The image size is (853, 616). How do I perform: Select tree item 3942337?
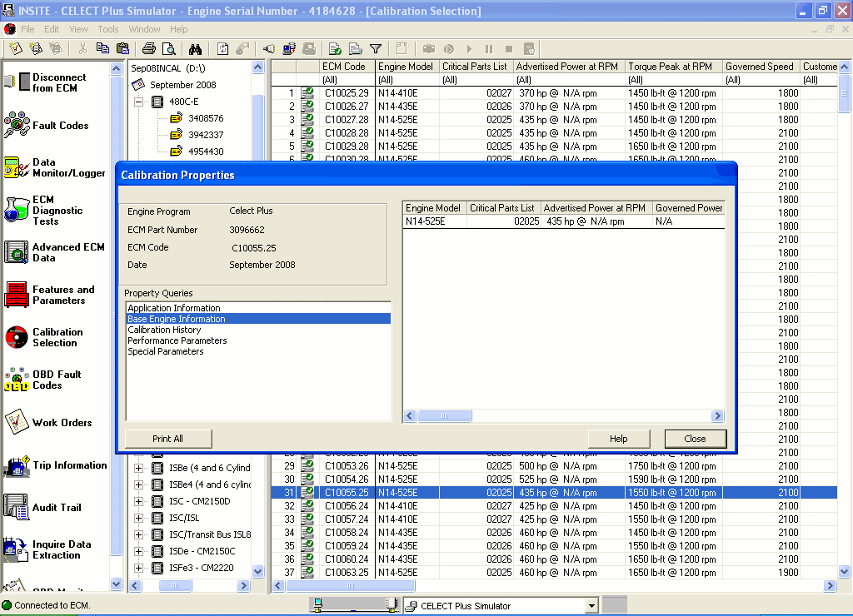[x=206, y=135]
